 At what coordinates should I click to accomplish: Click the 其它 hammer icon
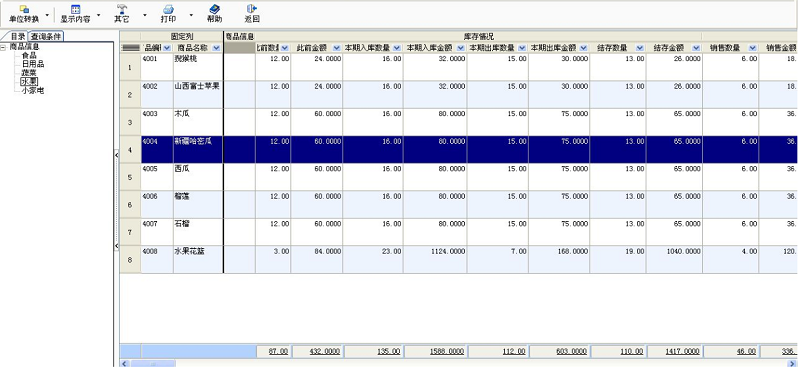point(121,9)
